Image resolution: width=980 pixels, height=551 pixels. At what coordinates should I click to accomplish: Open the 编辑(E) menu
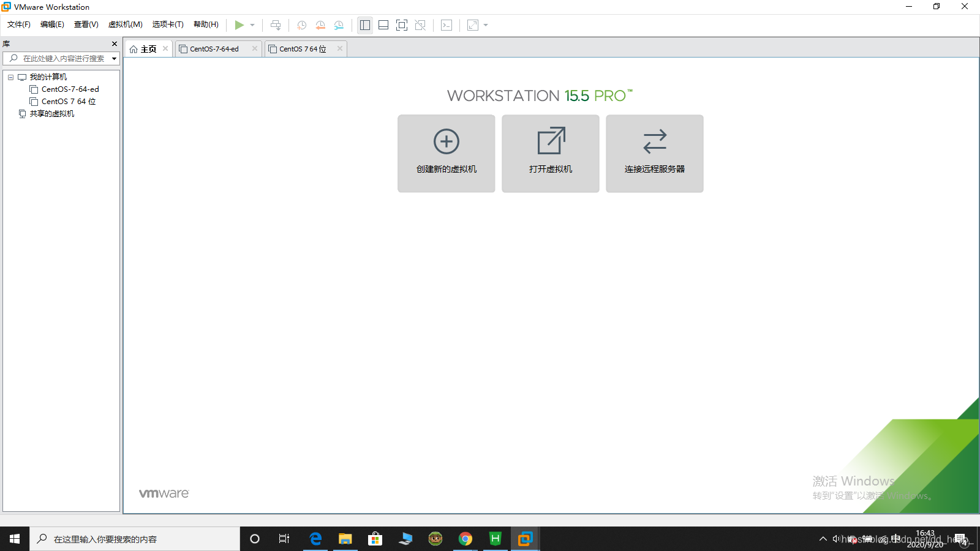click(x=52, y=24)
